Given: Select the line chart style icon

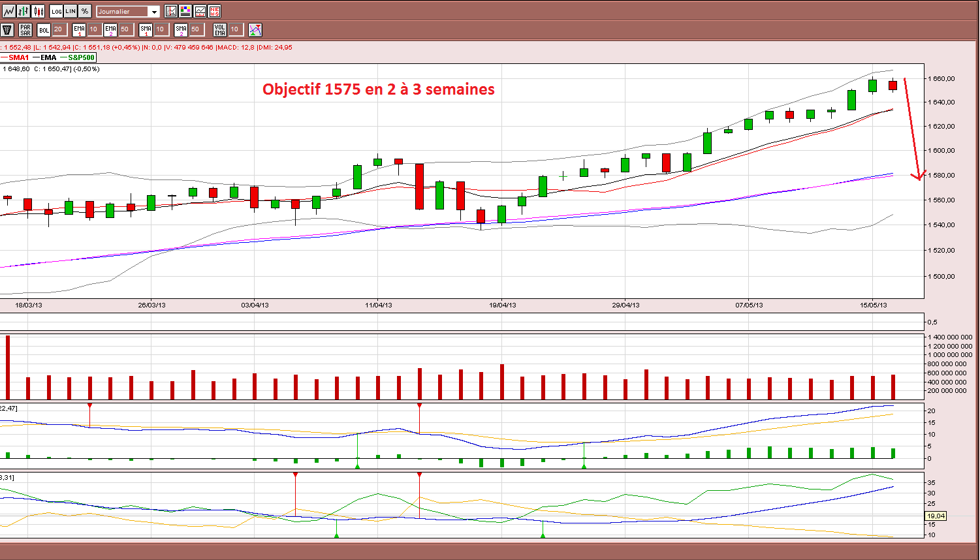Looking at the screenshot, I should (x=9, y=11).
